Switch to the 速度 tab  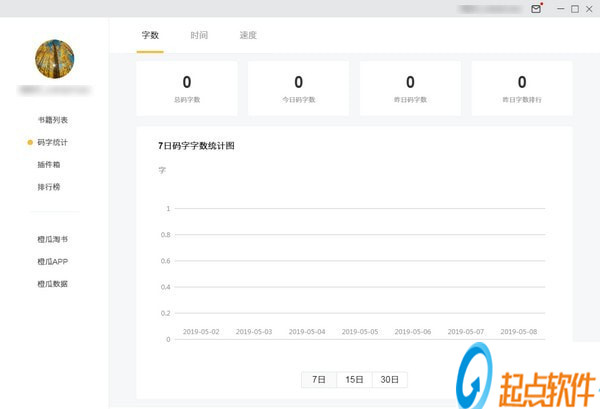248,35
